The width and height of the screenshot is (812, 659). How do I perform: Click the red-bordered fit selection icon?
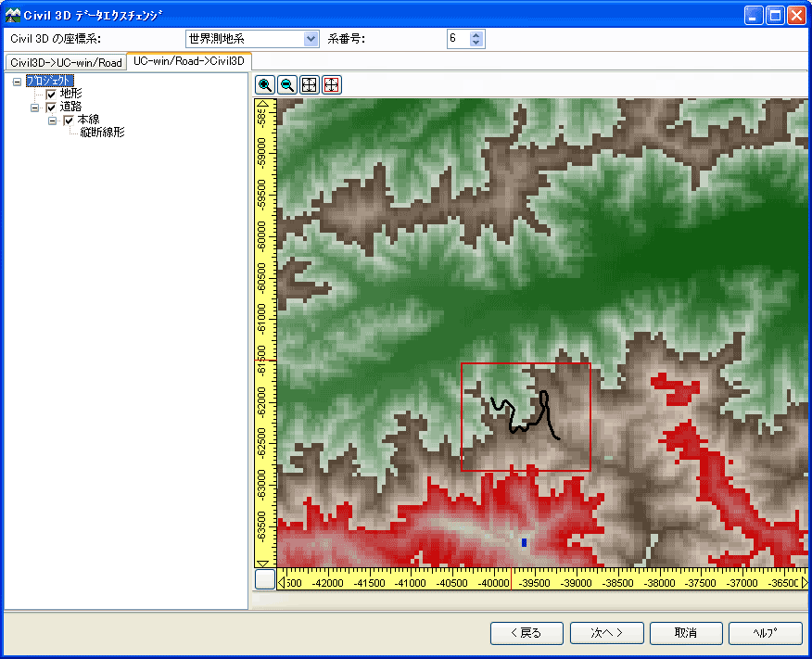pos(332,85)
